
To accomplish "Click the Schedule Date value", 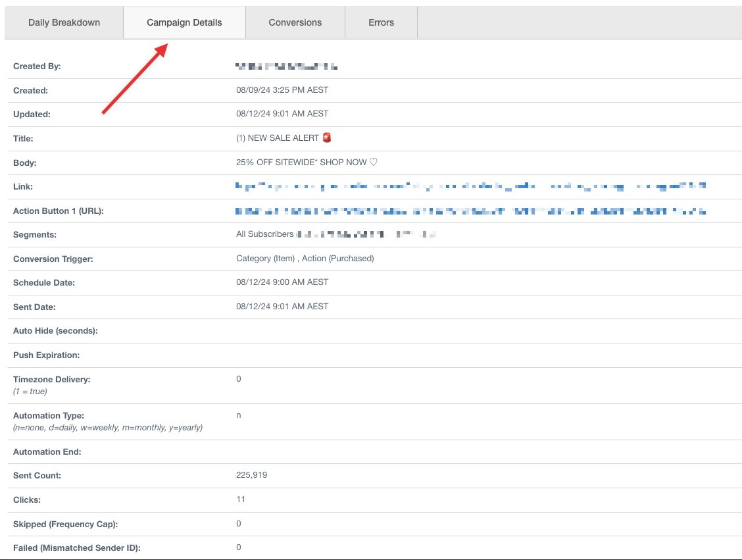I will [282, 282].
